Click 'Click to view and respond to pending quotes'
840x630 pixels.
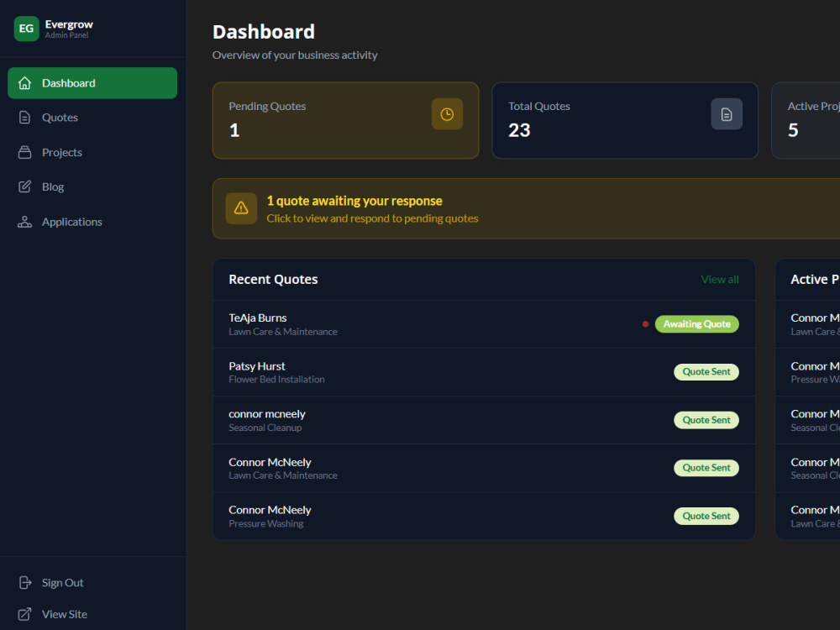(x=372, y=218)
